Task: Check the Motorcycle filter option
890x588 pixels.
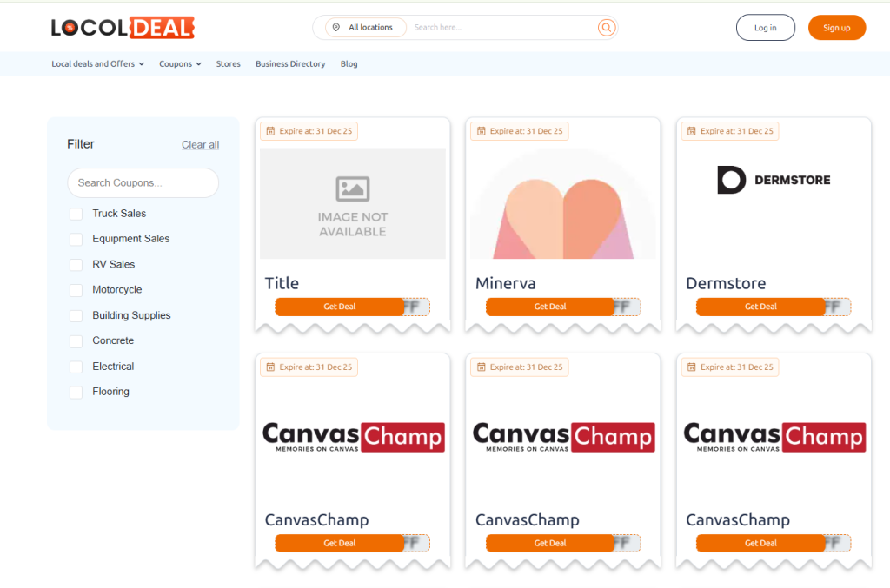Action: pos(76,290)
